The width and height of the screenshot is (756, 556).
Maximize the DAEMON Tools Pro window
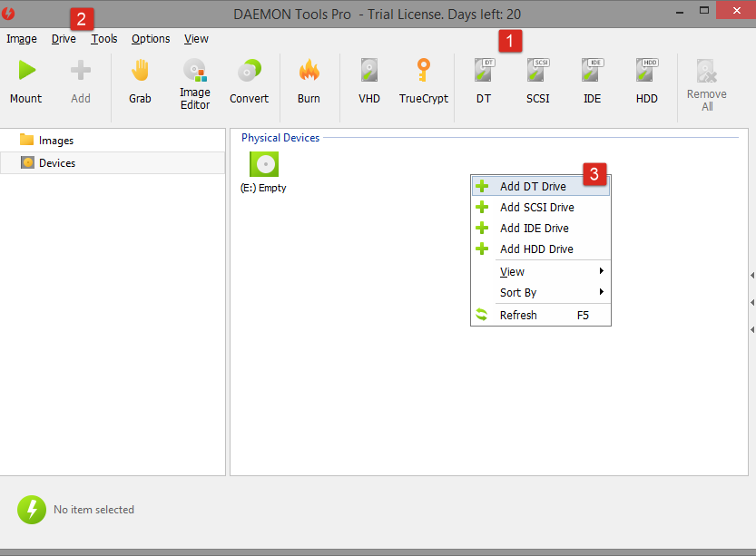point(704,11)
